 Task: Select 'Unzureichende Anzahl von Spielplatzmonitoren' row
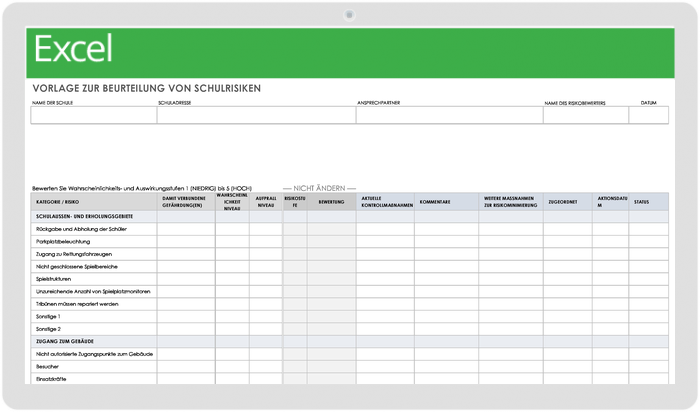[350, 291]
